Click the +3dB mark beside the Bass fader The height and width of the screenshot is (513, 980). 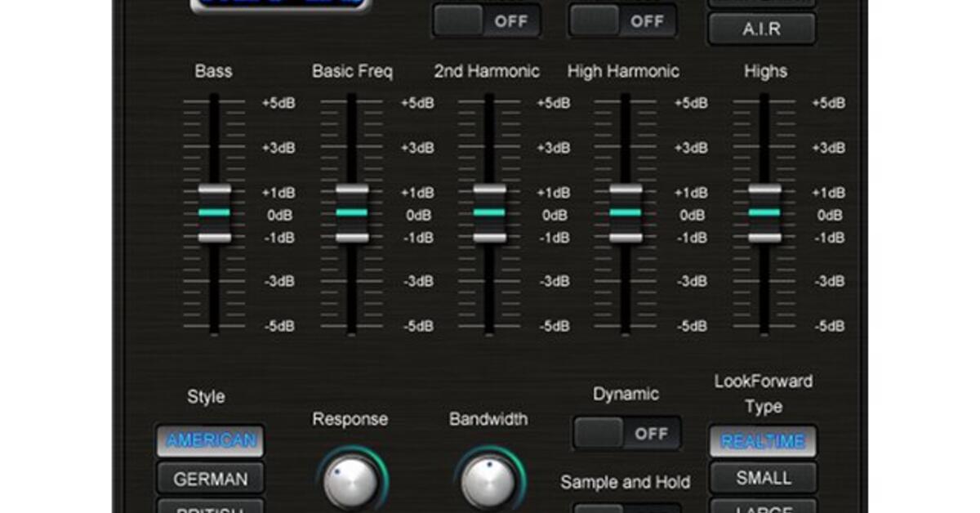tap(277, 148)
